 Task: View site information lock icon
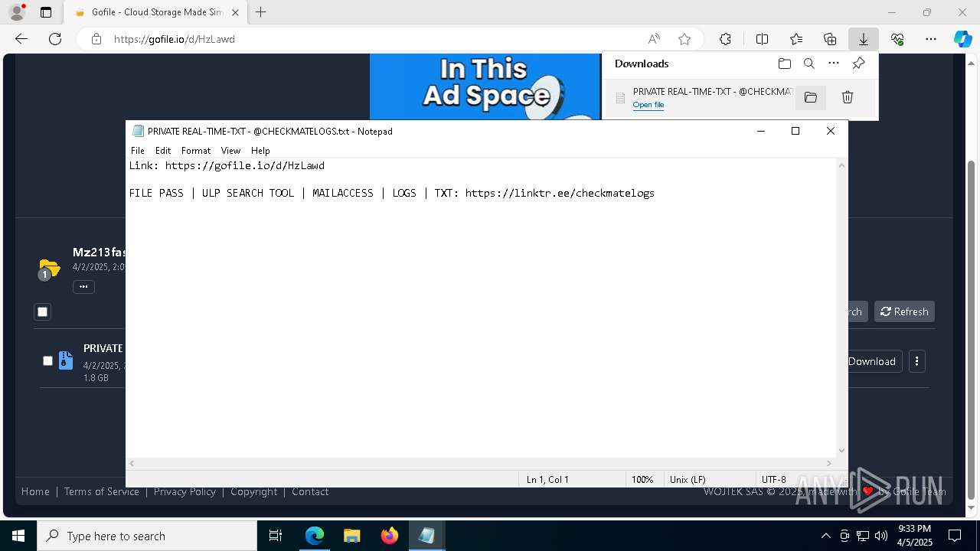[x=96, y=39]
